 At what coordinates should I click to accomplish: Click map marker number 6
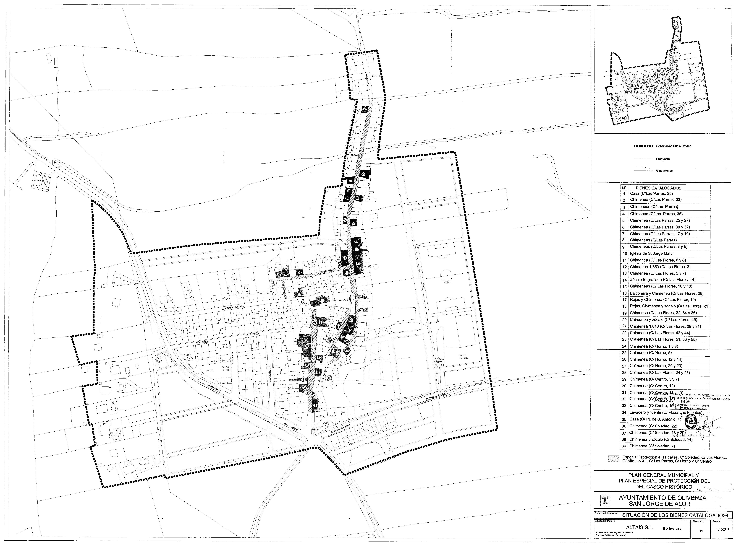(307, 365)
